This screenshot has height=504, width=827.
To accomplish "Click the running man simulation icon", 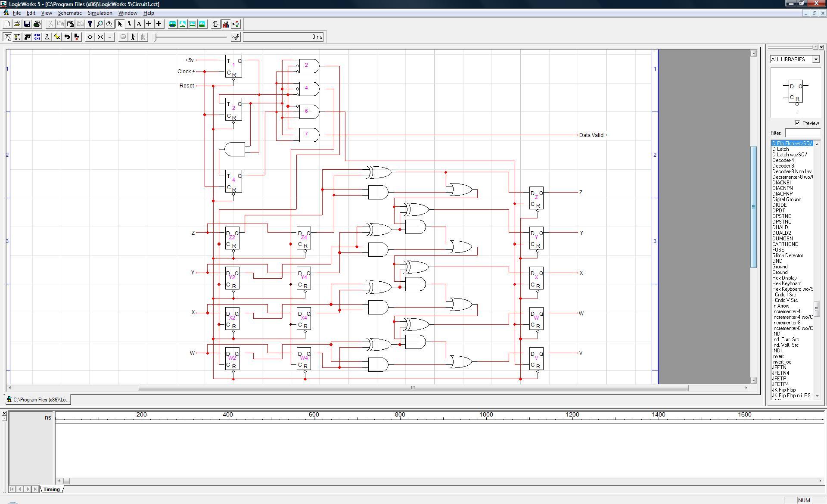I will [x=236, y=37].
